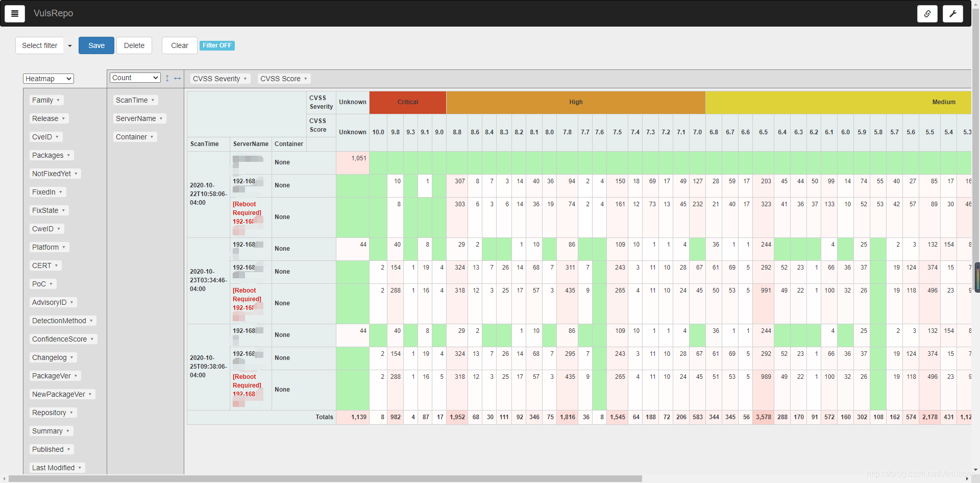Open CweID attribute filter
980x483 pixels.
(x=59, y=229)
